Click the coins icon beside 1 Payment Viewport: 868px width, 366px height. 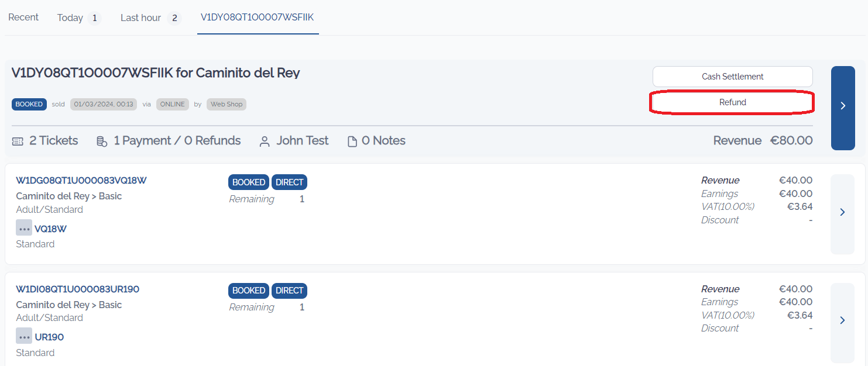click(x=102, y=141)
